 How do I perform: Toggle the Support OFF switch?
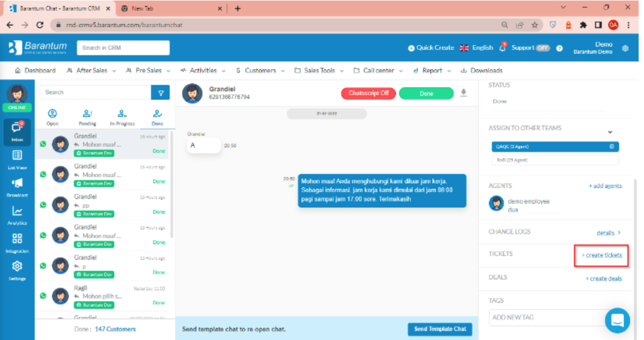[543, 48]
